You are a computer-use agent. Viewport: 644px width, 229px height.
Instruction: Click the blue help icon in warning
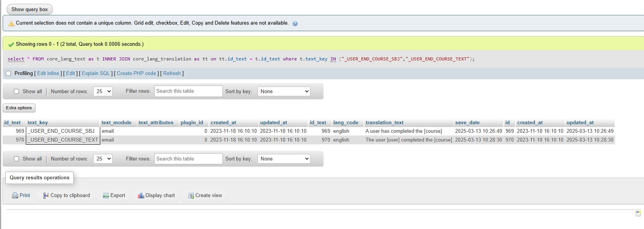[295, 23]
